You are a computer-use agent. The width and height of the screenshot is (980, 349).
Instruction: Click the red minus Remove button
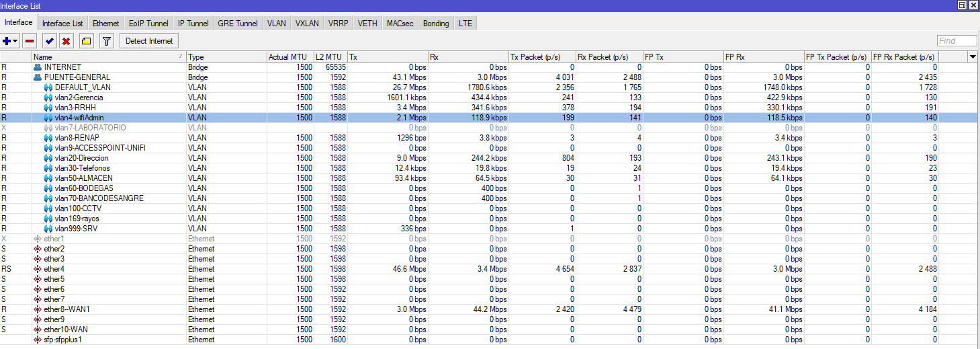pos(30,41)
